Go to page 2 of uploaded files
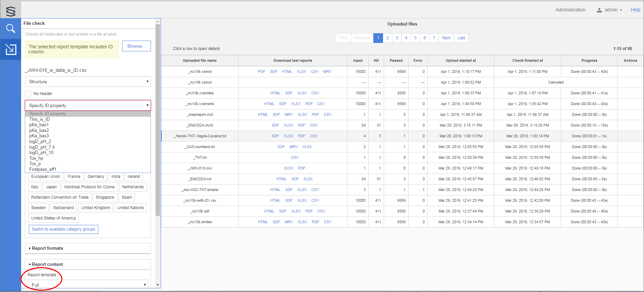Screen dimensions: 644x292 [x=387, y=38]
